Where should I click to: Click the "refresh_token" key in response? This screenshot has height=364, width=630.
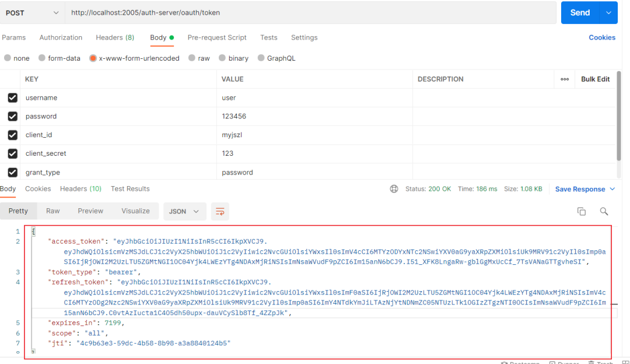78,282
